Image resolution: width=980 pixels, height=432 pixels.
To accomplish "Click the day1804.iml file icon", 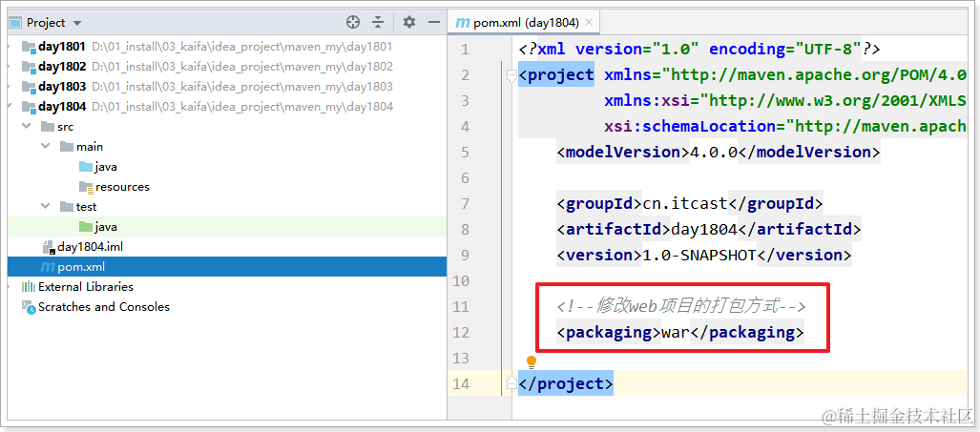I will pyautogui.click(x=48, y=247).
